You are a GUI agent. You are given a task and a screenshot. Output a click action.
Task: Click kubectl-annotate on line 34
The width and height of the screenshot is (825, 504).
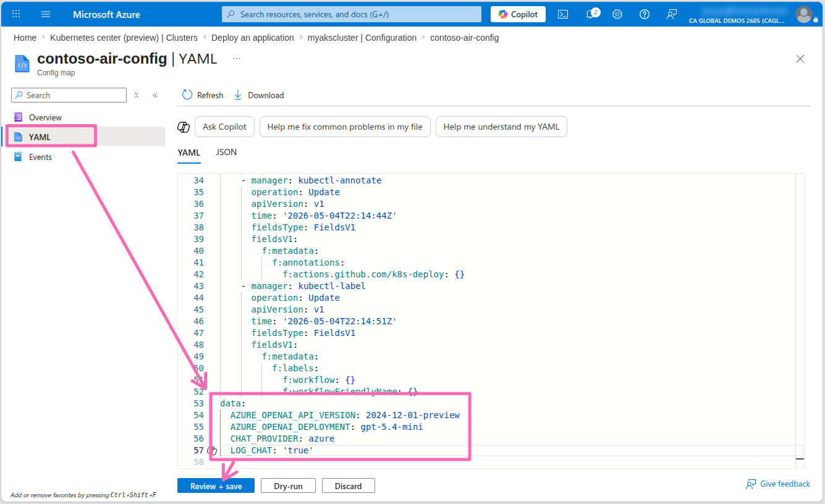coord(340,180)
